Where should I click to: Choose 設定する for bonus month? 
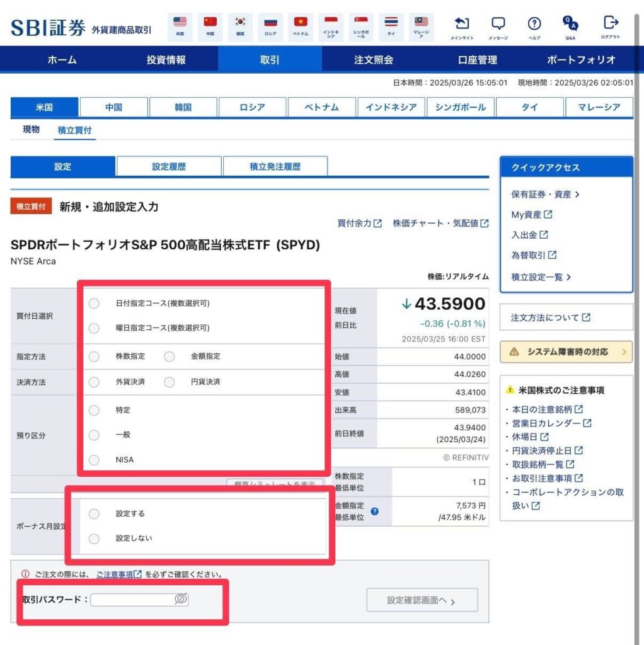(94, 514)
